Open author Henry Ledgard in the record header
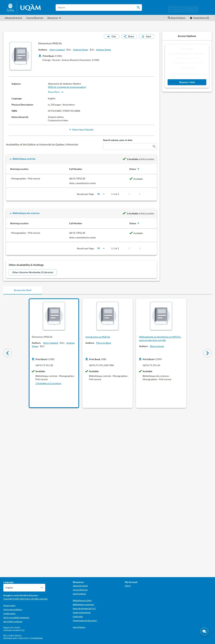 pos(57,50)
